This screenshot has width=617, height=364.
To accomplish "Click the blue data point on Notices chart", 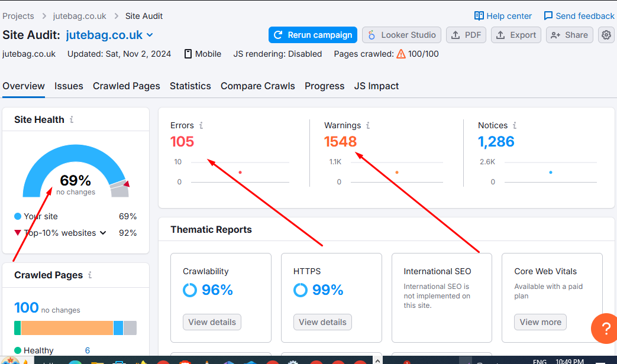I will click(x=551, y=172).
